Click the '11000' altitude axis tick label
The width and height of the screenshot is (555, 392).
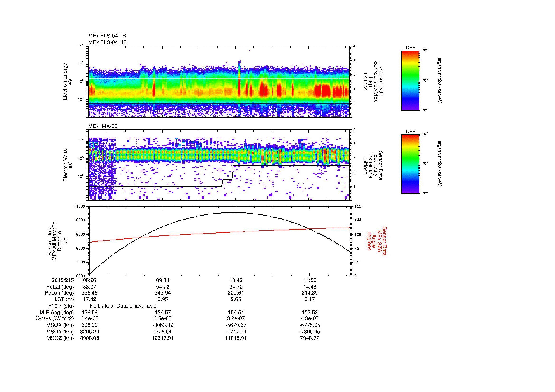point(80,206)
